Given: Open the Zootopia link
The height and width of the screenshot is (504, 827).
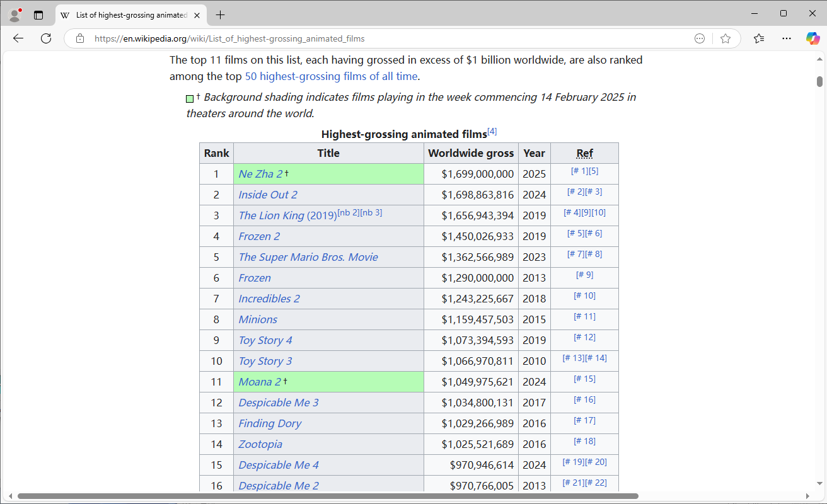Looking at the screenshot, I should point(260,444).
